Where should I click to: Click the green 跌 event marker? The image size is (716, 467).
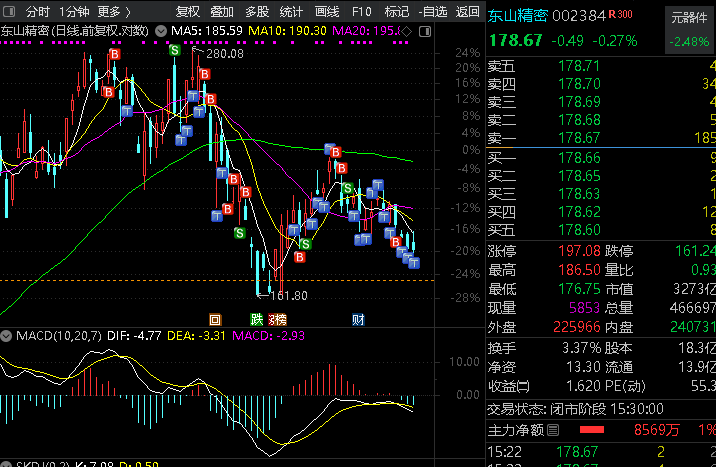[257, 320]
